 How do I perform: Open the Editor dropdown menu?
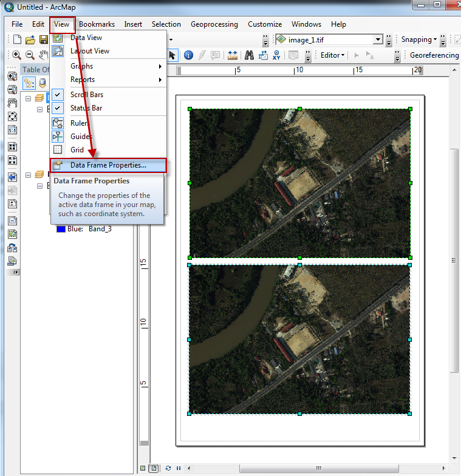333,55
